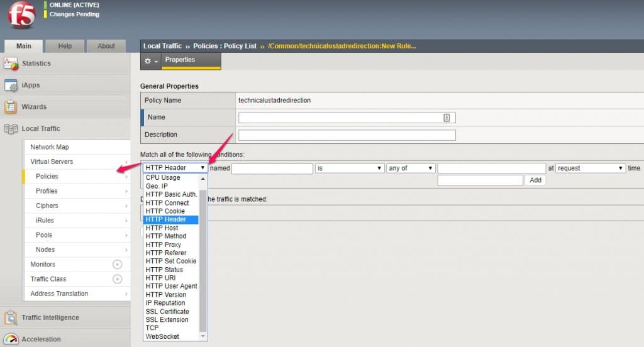Viewport: 644px width, 347px height.
Task: Open the 'is' condition dropdown
Action: pos(350,168)
